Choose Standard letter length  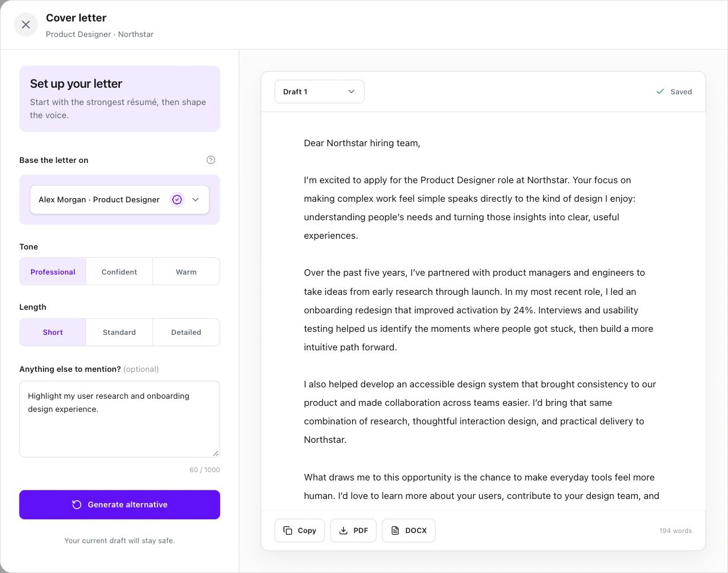(x=119, y=332)
